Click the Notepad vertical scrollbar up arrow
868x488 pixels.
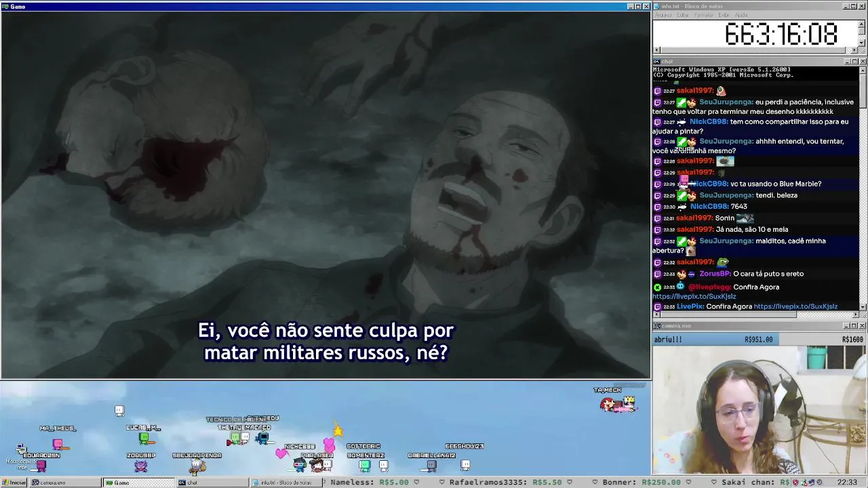coord(862,24)
